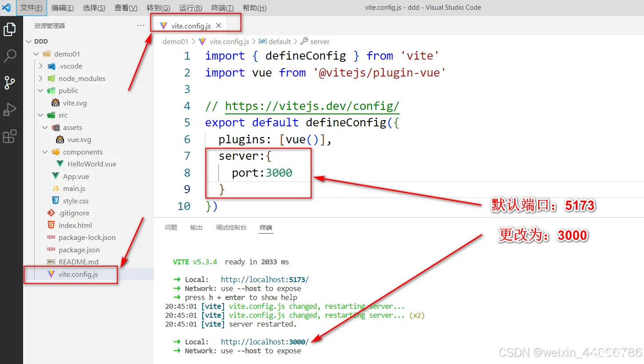
Task: Switch to the 问题 panel tab
Action: (171, 227)
